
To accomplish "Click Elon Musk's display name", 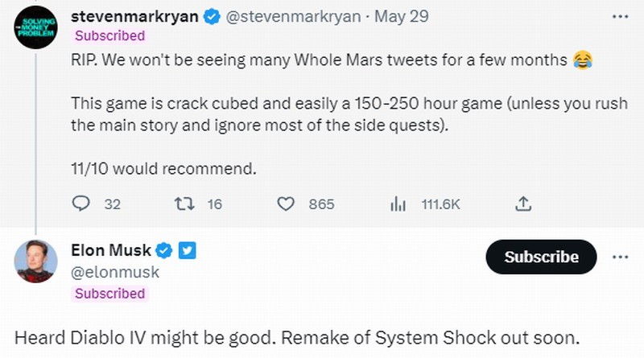I will coord(111,251).
